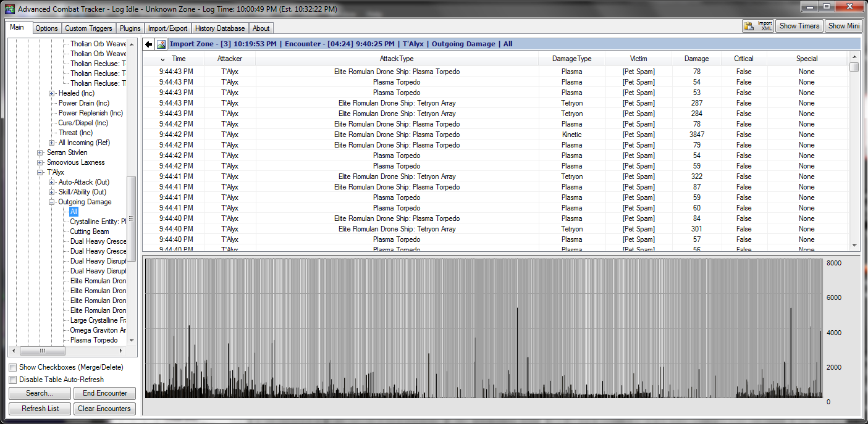Click the Show Timers button
868x424 pixels.
click(799, 26)
